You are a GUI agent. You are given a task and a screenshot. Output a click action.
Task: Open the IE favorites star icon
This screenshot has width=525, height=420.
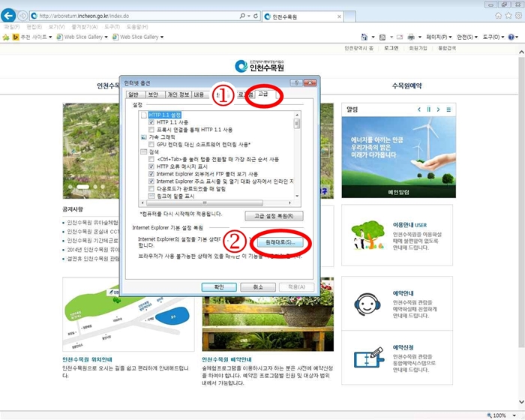tap(508, 16)
